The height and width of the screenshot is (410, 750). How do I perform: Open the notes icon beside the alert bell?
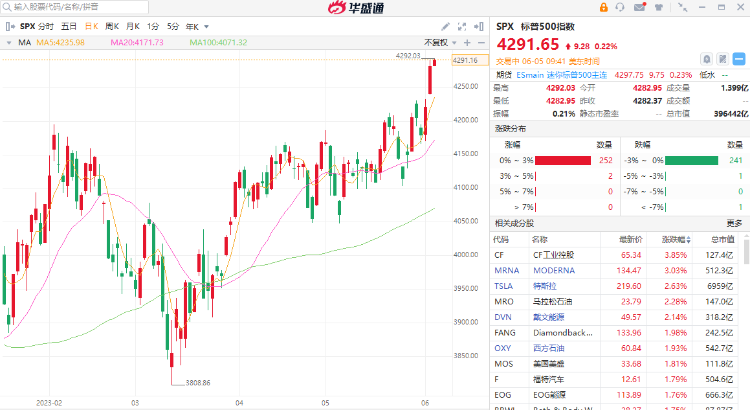[x=723, y=59]
